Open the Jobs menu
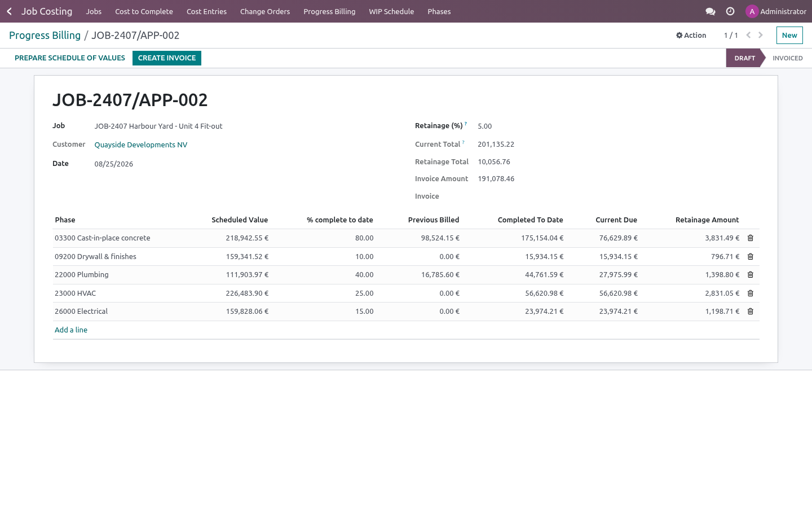This screenshot has height=508, width=812. coord(94,11)
